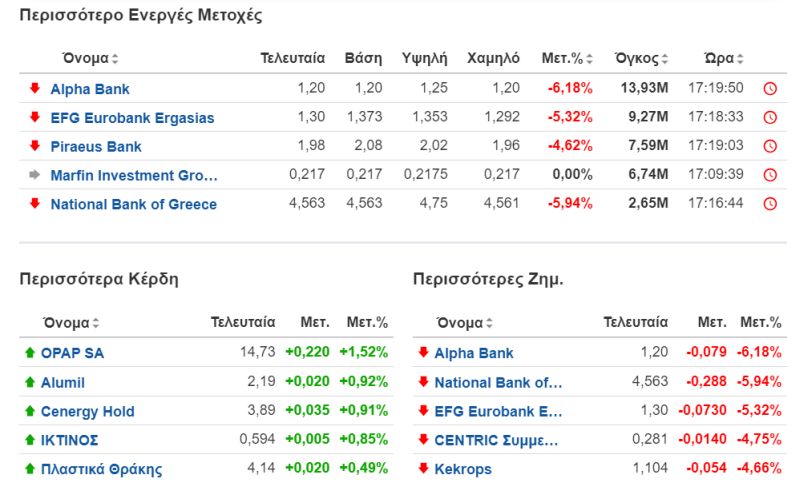800x495 pixels.
Task: Open Cenergy Hold in top gainers
Action: pos(87,411)
